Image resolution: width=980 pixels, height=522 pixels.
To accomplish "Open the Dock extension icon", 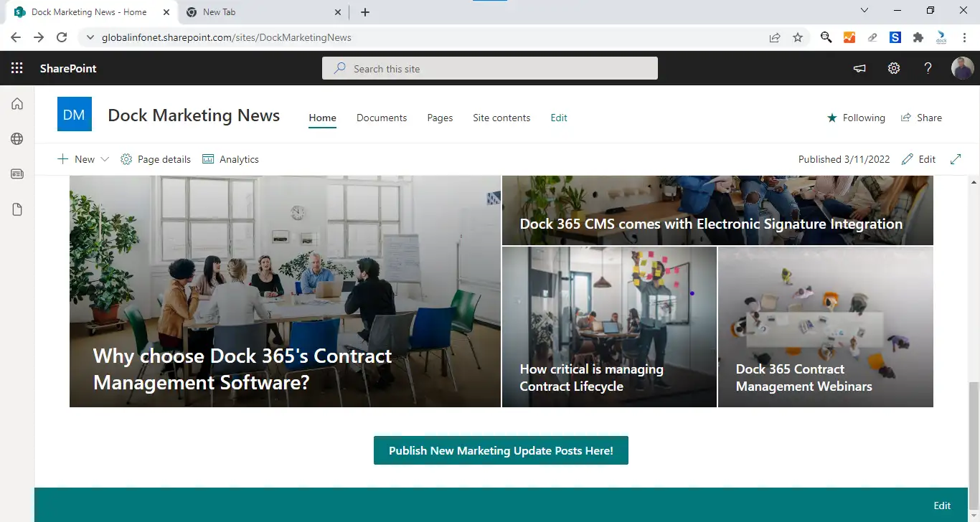I will tap(941, 37).
